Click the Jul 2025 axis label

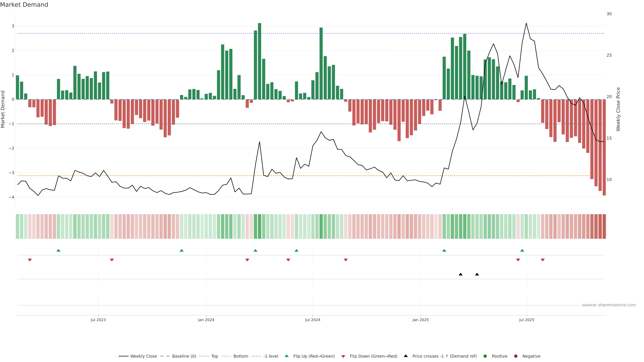pos(526,320)
